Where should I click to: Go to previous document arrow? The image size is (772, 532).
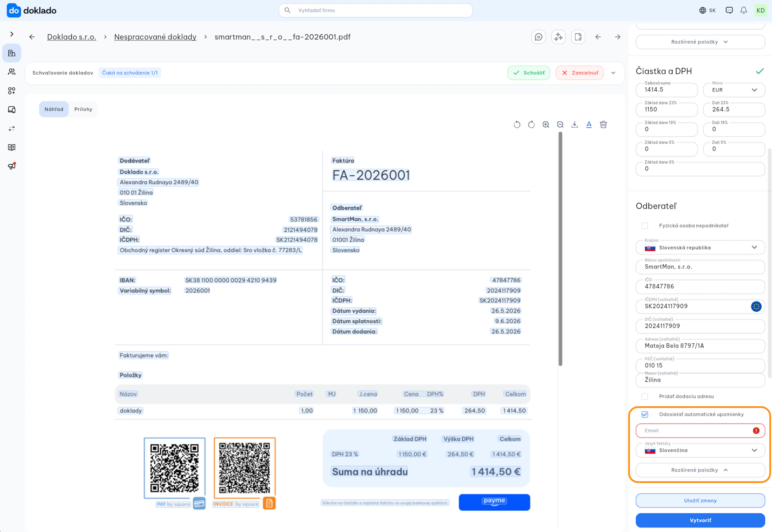pyautogui.click(x=598, y=37)
